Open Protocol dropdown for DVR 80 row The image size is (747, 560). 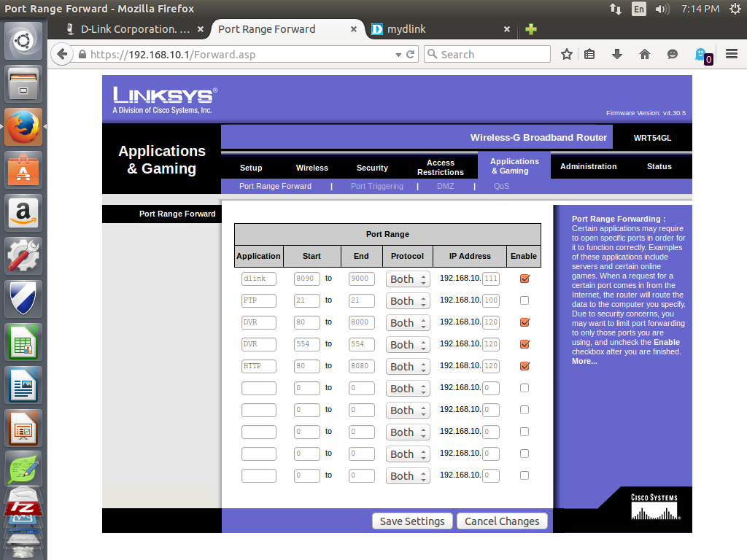(x=408, y=323)
